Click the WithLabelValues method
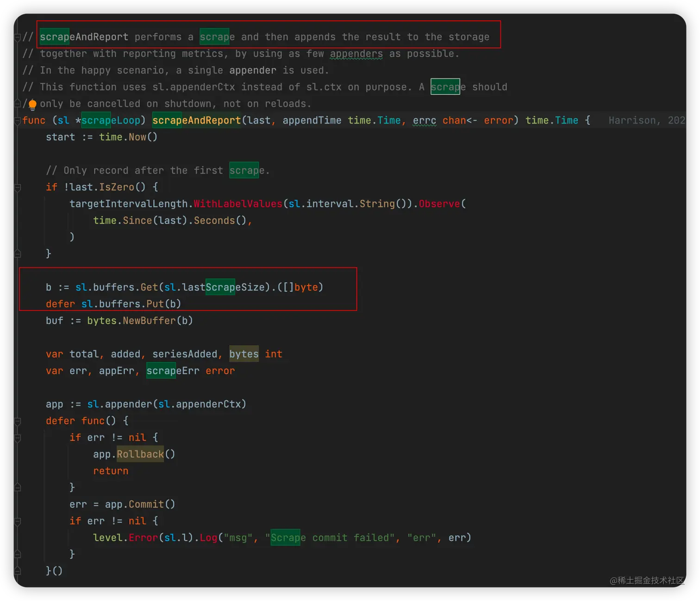This screenshot has height=601, width=700. point(238,204)
